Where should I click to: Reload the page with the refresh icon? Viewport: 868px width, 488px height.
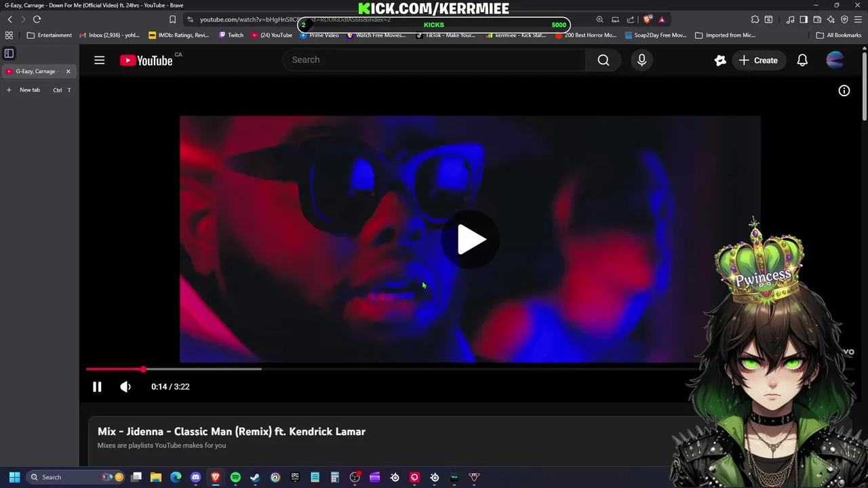(37, 20)
